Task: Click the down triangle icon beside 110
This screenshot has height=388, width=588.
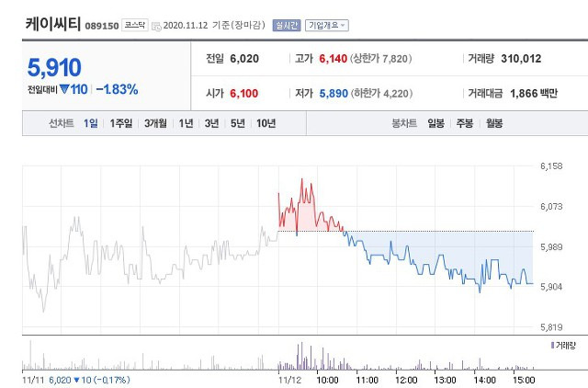Action: (x=64, y=89)
